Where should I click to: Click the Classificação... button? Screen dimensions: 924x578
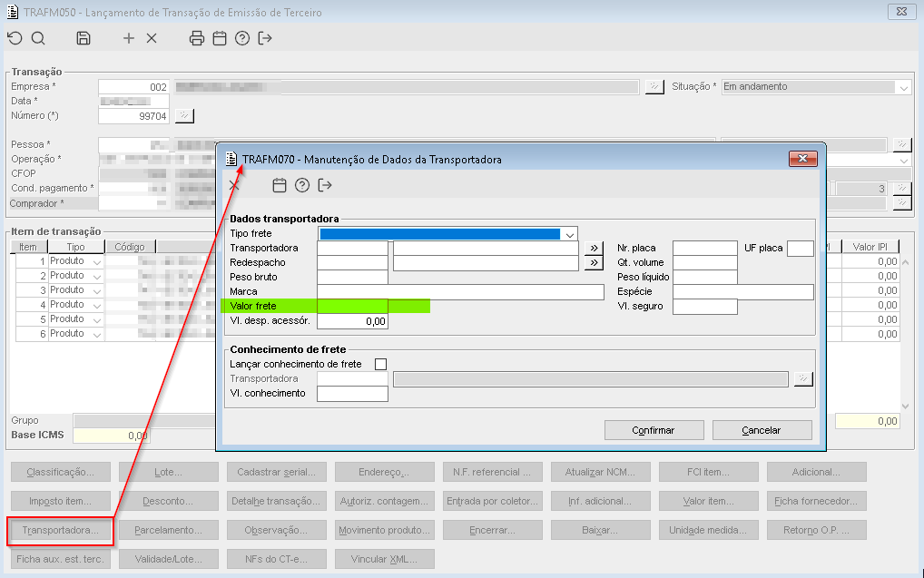coord(61,472)
